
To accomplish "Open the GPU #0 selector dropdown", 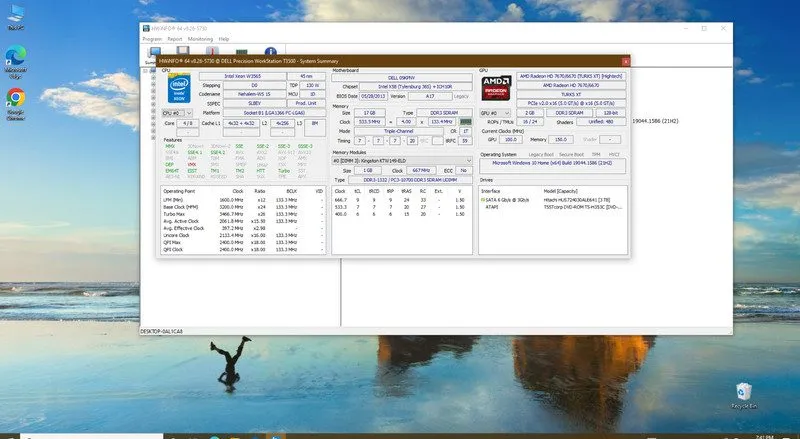I will pos(495,113).
